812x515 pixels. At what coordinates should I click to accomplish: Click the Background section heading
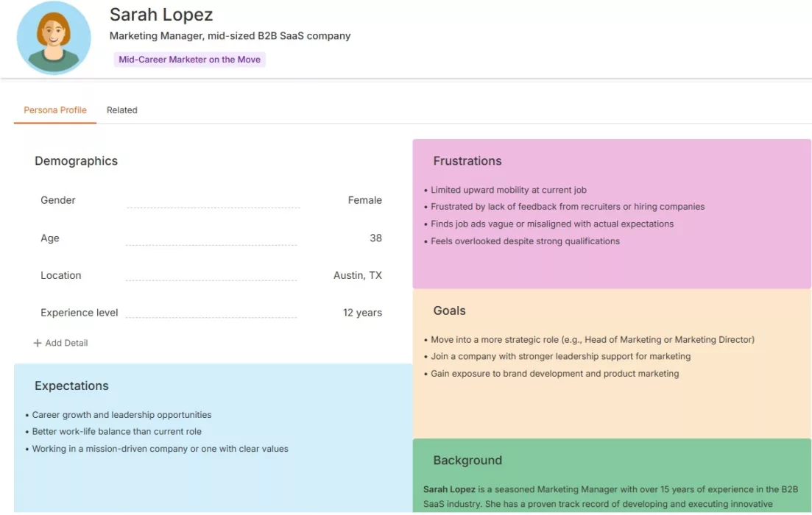coord(467,461)
